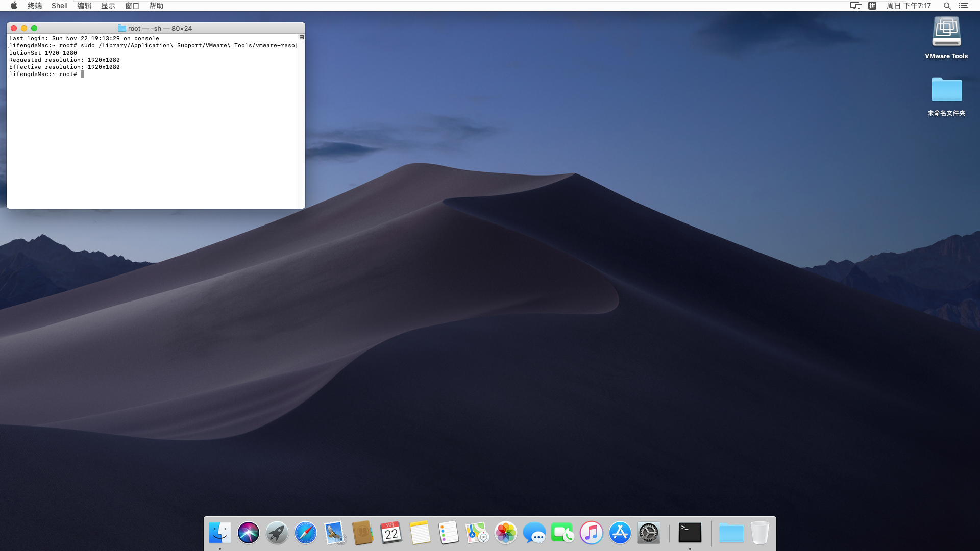This screenshot has height=551, width=980.
Task: Launch iTunes music app
Action: pos(592,533)
